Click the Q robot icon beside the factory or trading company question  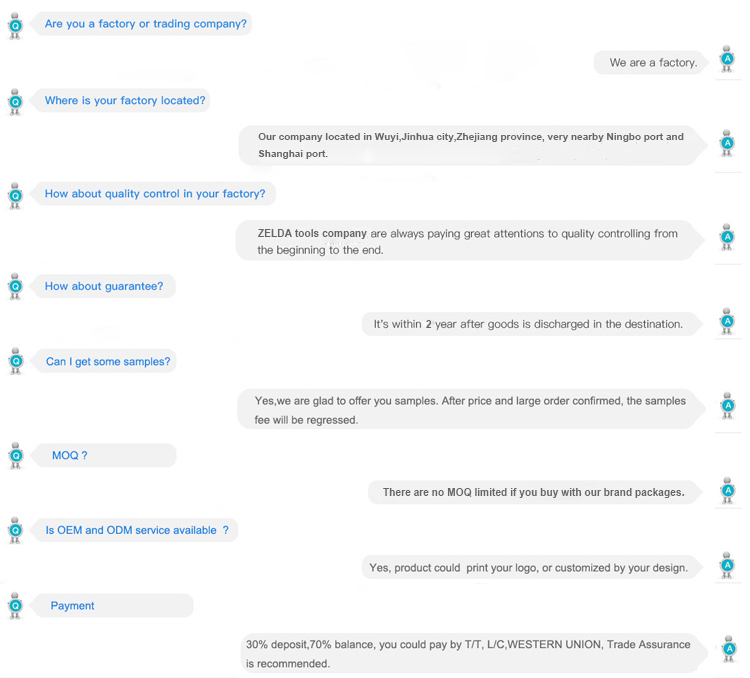15,25
